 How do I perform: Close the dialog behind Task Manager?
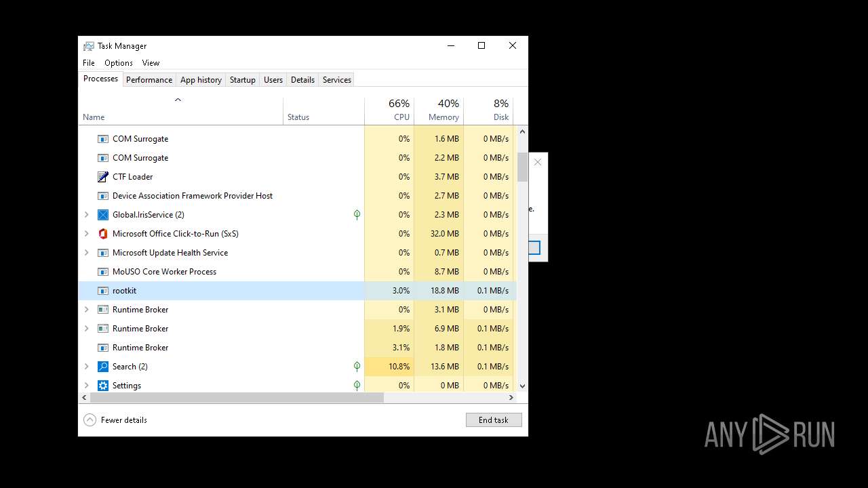[x=538, y=163]
